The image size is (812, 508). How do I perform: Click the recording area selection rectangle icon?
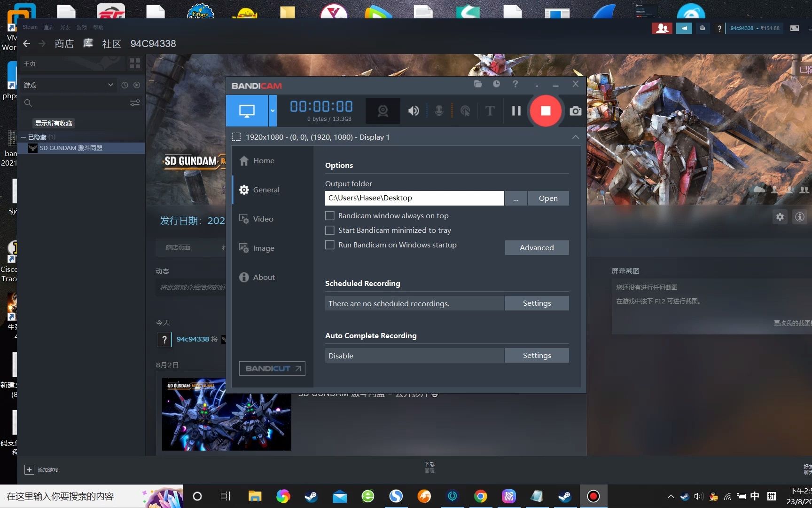236,137
